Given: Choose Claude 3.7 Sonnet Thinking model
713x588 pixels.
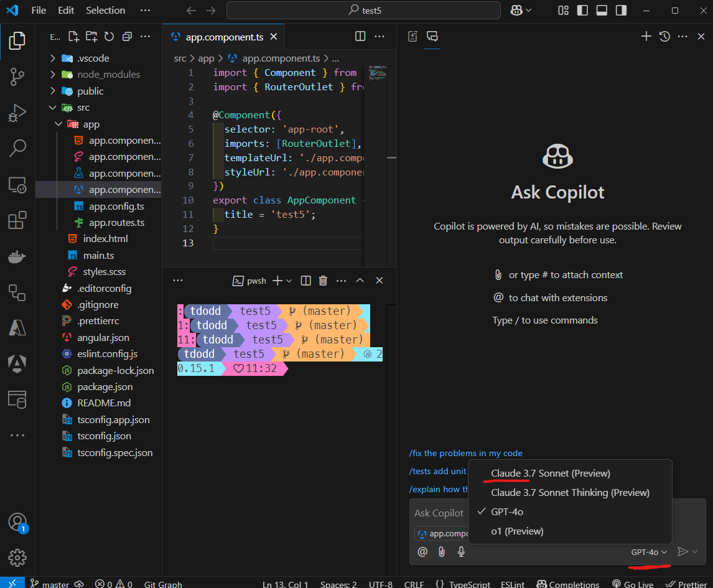Looking at the screenshot, I should 570,493.
